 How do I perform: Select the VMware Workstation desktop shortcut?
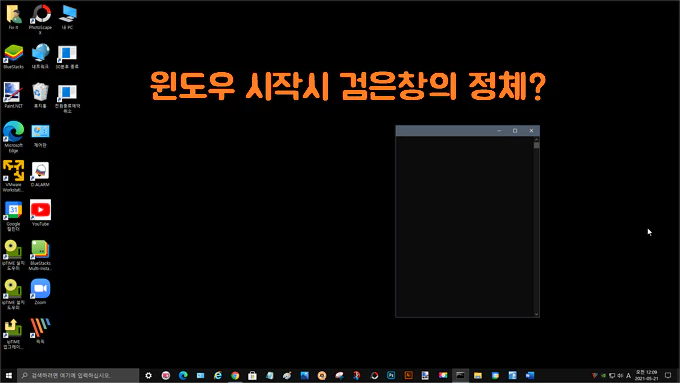tap(13, 176)
